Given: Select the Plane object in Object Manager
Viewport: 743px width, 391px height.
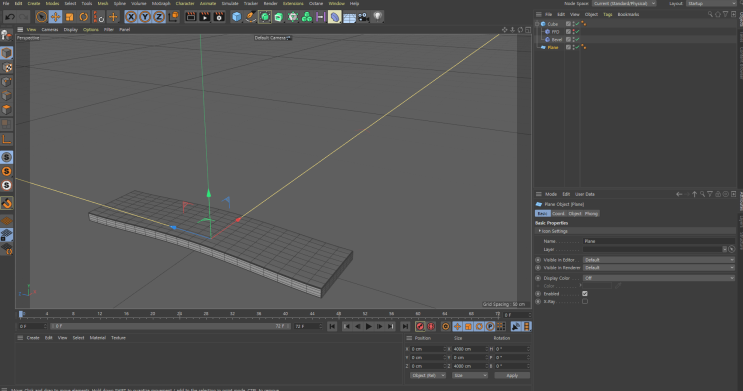Looking at the screenshot, I should (553, 47).
